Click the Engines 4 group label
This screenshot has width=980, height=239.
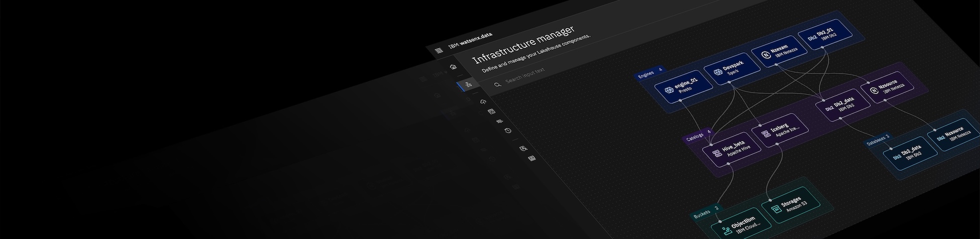pyautogui.click(x=651, y=73)
